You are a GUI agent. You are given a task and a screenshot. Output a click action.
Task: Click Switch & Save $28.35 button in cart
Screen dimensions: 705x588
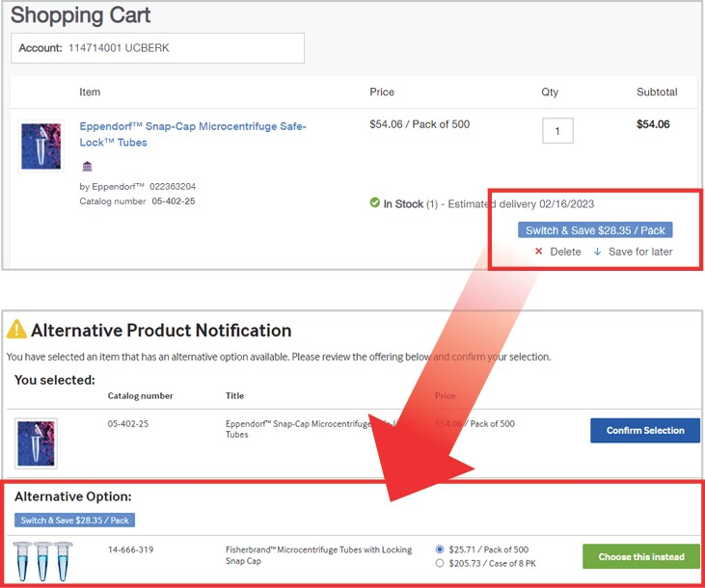pos(594,230)
